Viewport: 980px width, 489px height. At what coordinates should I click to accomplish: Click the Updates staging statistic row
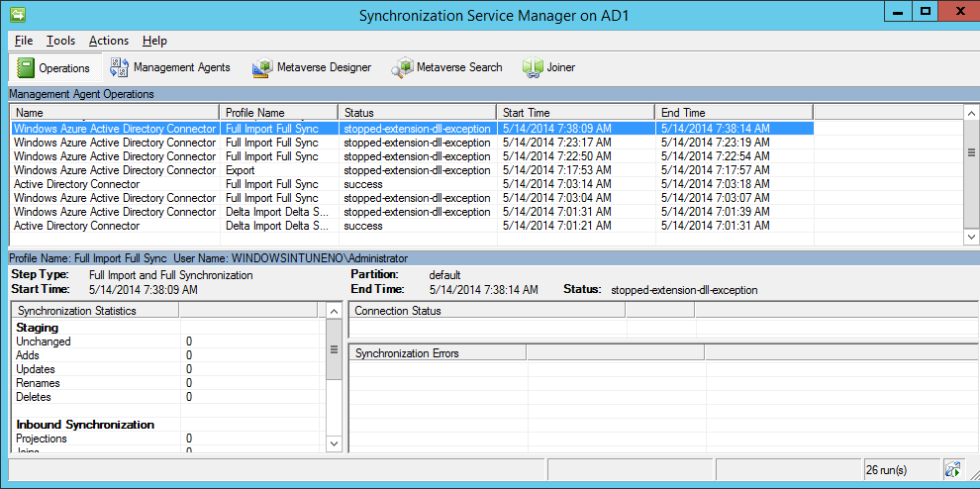tap(168, 369)
